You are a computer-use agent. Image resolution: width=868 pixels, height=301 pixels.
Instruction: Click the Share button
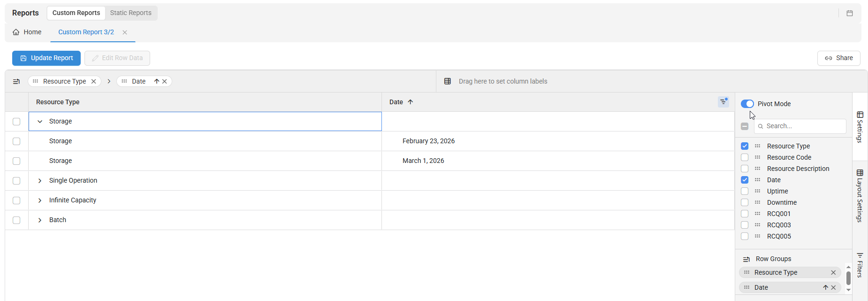838,58
